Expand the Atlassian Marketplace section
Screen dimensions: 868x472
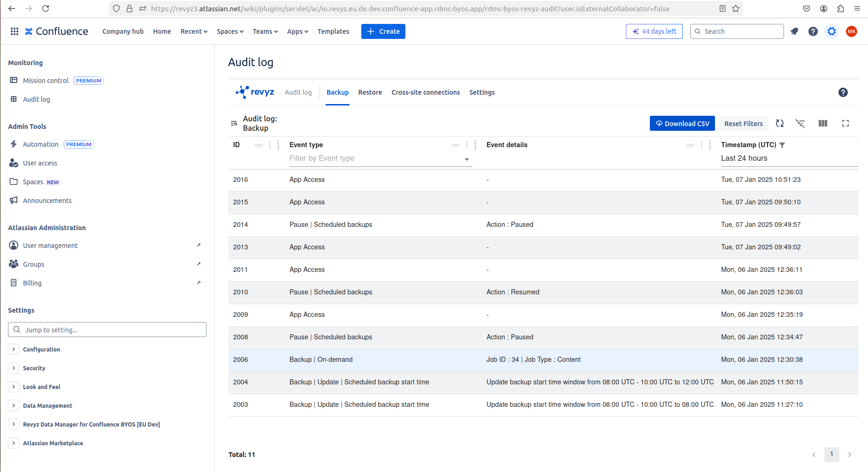(14, 443)
